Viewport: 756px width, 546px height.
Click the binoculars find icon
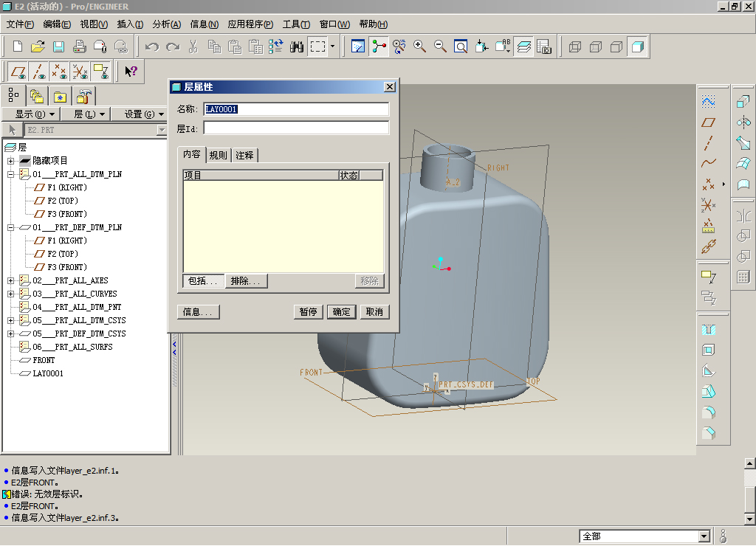[x=297, y=47]
